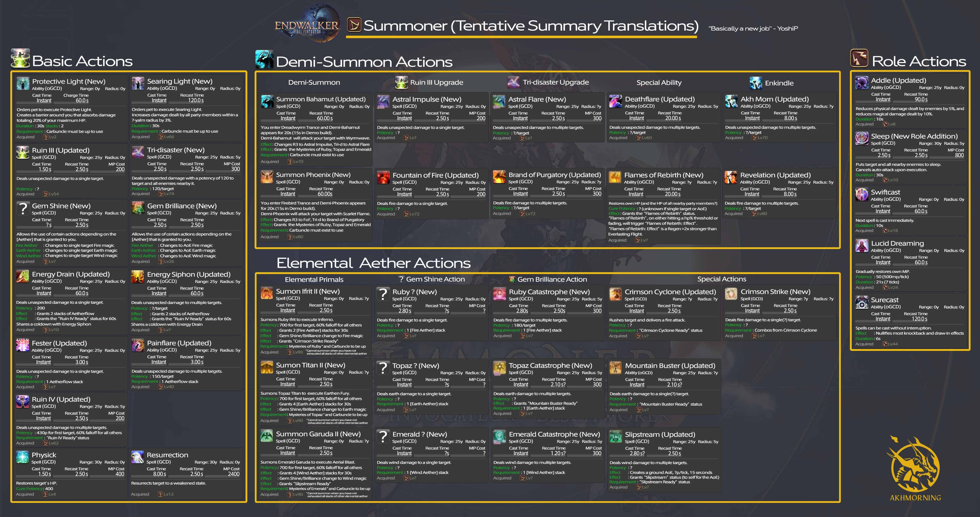This screenshot has height=517, width=980.
Task: Click the Astral Impulse icon
Action: click(384, 102)
